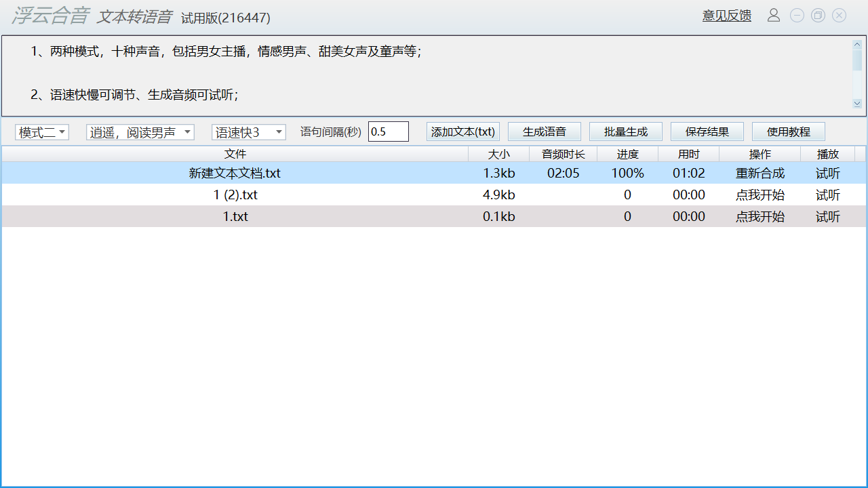868x488 pixels.
Task: Click the 操作 column header
Action: pyautogui.click(x=760, y=155)
